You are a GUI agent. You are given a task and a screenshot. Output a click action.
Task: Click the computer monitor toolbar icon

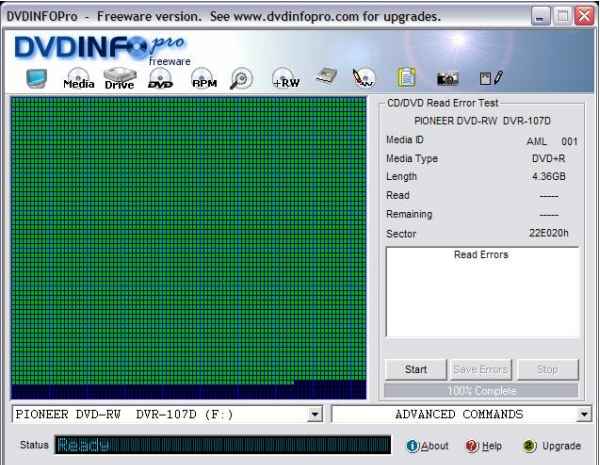coord(36,78)
